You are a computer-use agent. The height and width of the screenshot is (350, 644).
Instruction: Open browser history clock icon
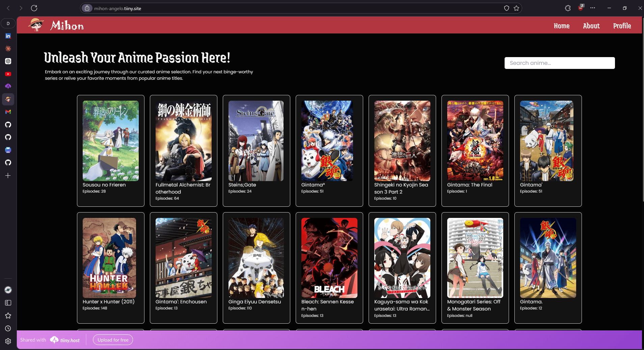[8, 328]
